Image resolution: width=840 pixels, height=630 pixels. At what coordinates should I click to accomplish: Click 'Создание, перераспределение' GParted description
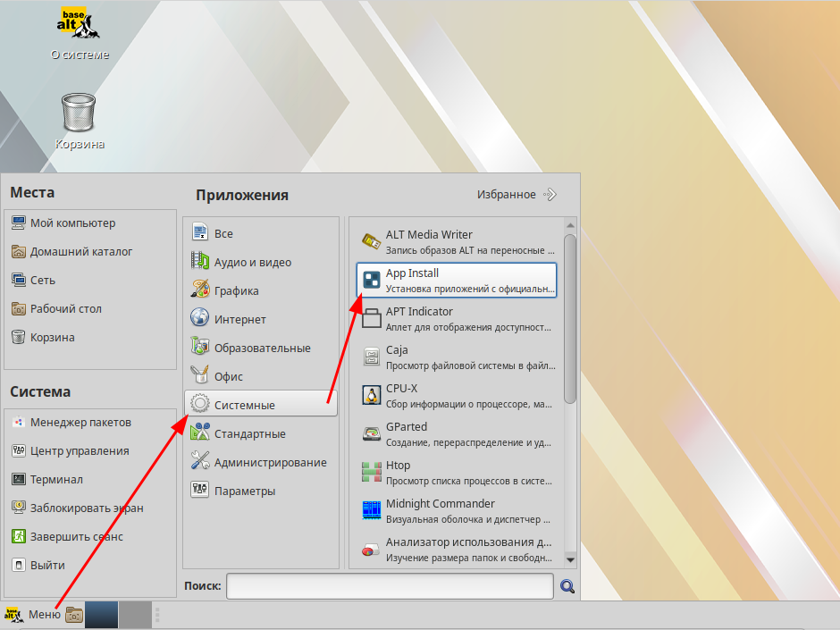point(468,442)
